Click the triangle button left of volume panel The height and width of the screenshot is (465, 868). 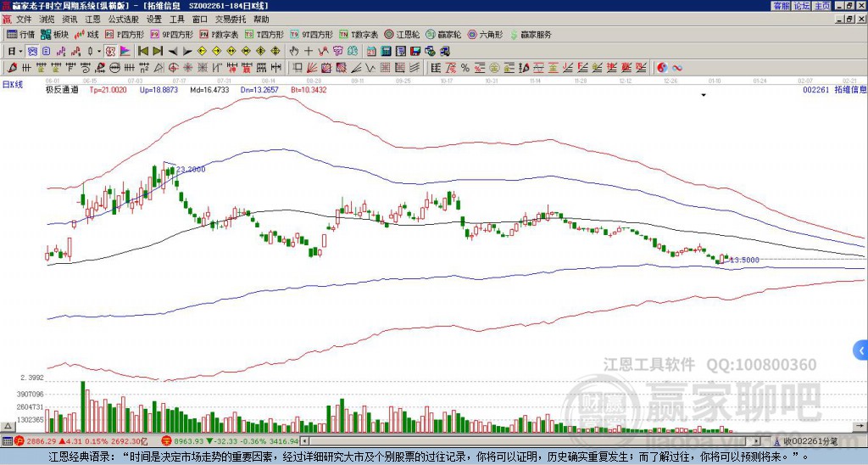click(x=8, y=426)
